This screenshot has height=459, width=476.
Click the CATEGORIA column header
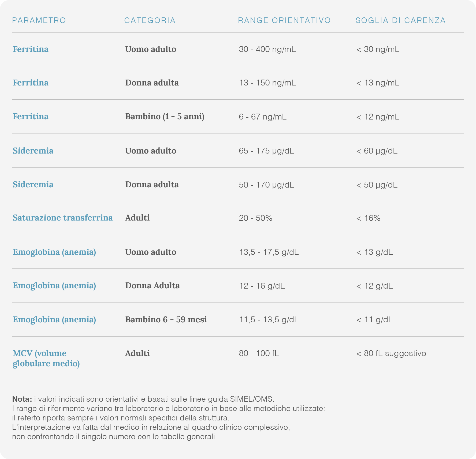(x=150, y=20)
